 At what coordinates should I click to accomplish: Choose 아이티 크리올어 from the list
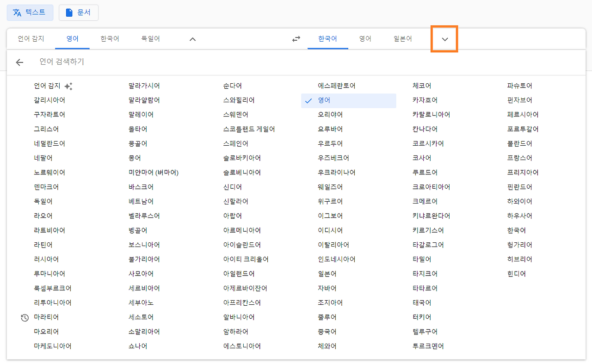[x=246, y=259]
